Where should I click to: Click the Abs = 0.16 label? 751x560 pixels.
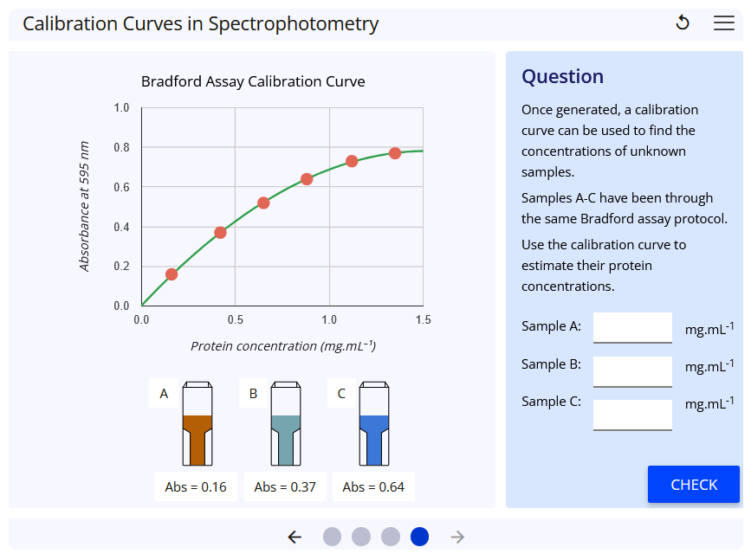pyautogui.click(x=195, y=486)
